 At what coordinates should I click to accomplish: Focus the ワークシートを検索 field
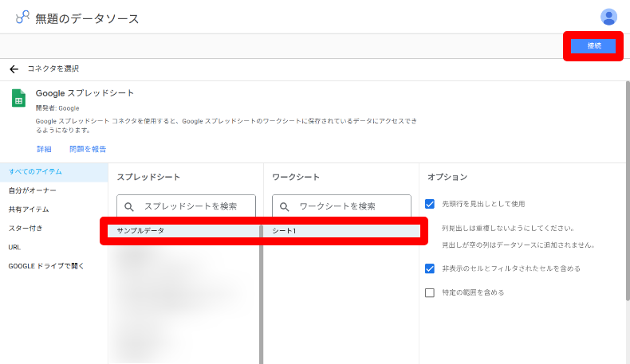pyautogui.click(x=341, y=205)
